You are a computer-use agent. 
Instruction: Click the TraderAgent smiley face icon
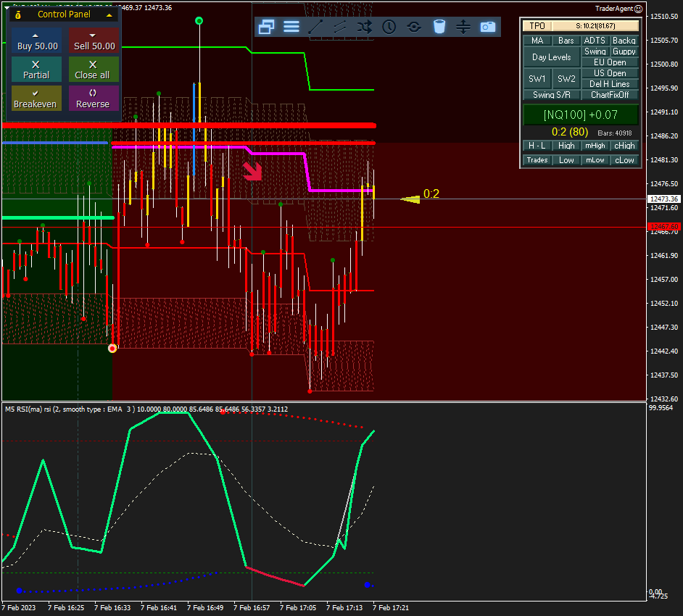tap(639, 9)
